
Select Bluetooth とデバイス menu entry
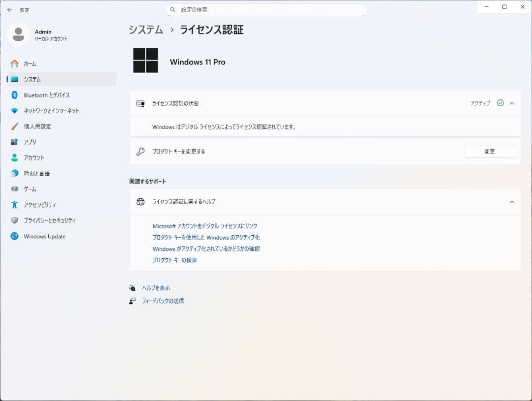click(62, 95)
